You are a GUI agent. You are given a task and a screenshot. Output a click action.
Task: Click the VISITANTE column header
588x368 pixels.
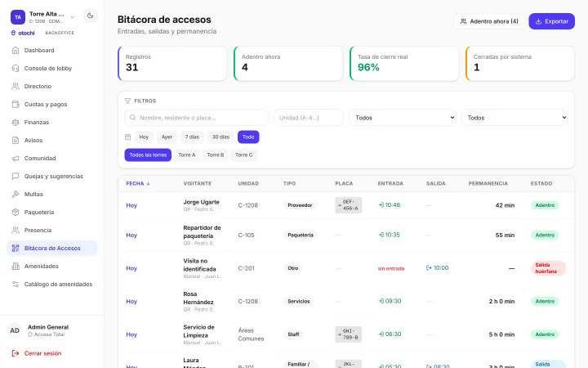click(x=198, y=184)
